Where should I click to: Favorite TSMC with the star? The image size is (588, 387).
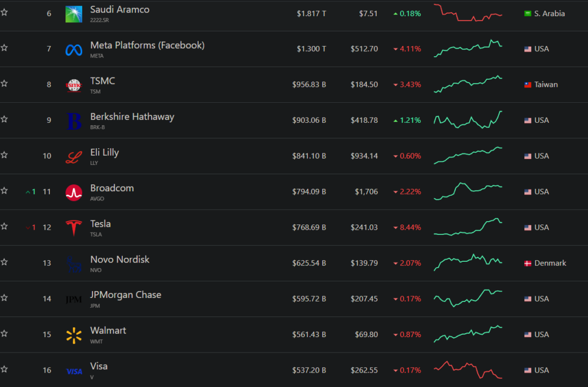tap(4, 83)
